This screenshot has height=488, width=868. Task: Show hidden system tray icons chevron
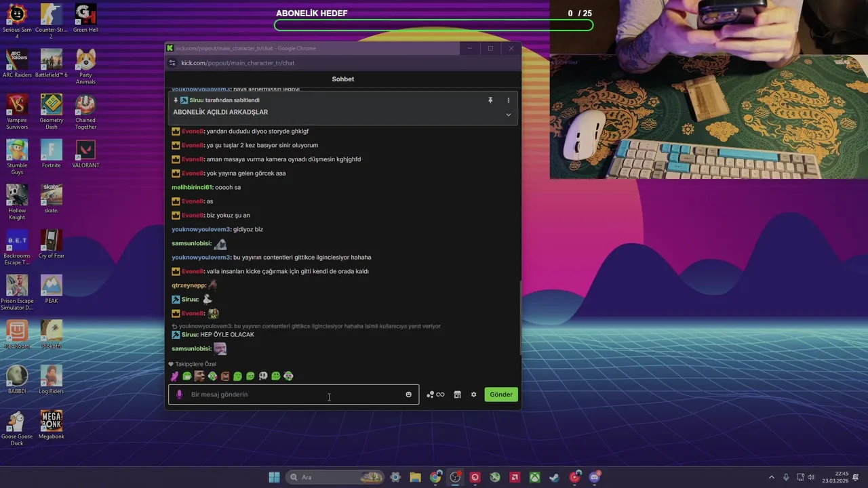(771, 477)
